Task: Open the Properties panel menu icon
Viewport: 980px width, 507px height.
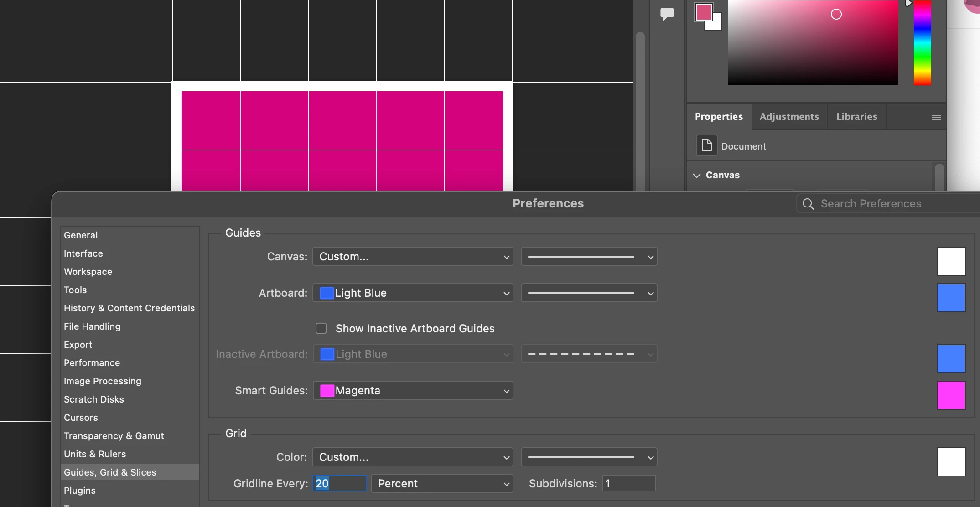Action: coord(936,117)
